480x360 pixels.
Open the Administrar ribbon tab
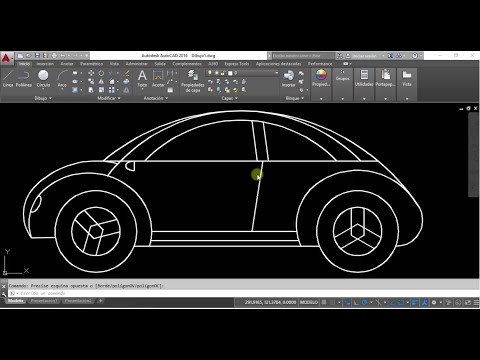click(136, 64)
